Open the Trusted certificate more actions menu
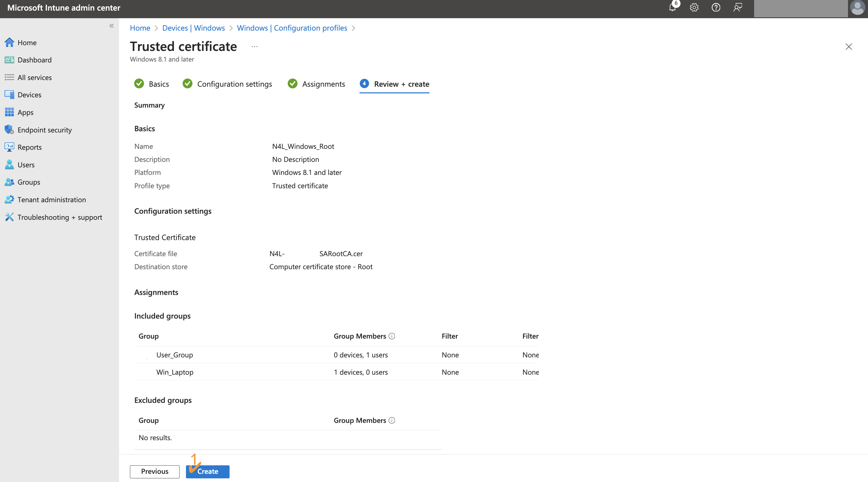Viewport: 868px width, 482px height. [254, 46]
